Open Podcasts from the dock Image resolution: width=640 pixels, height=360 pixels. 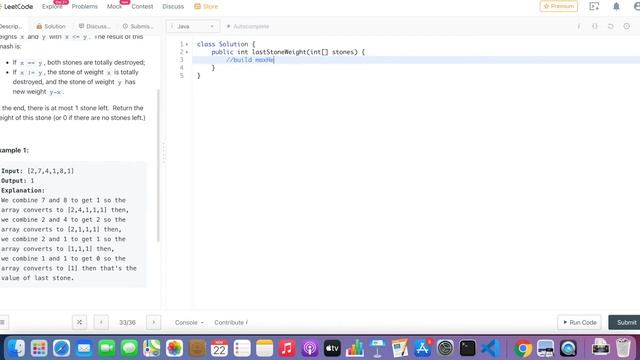pyautogui.click(x=309, y=349)
